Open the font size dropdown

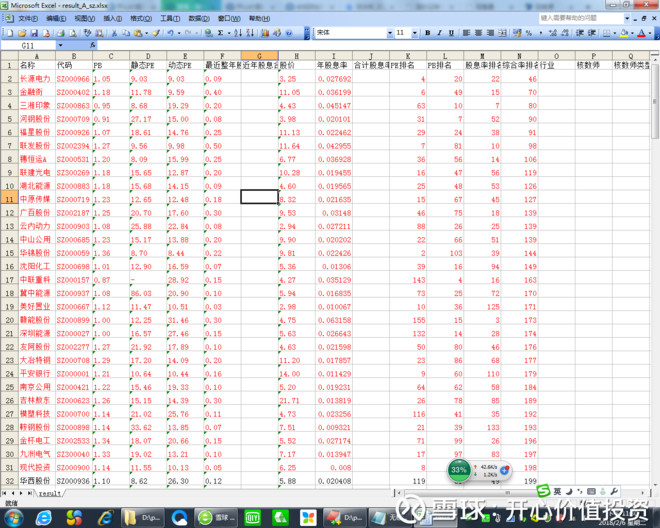tap(412, 33)
